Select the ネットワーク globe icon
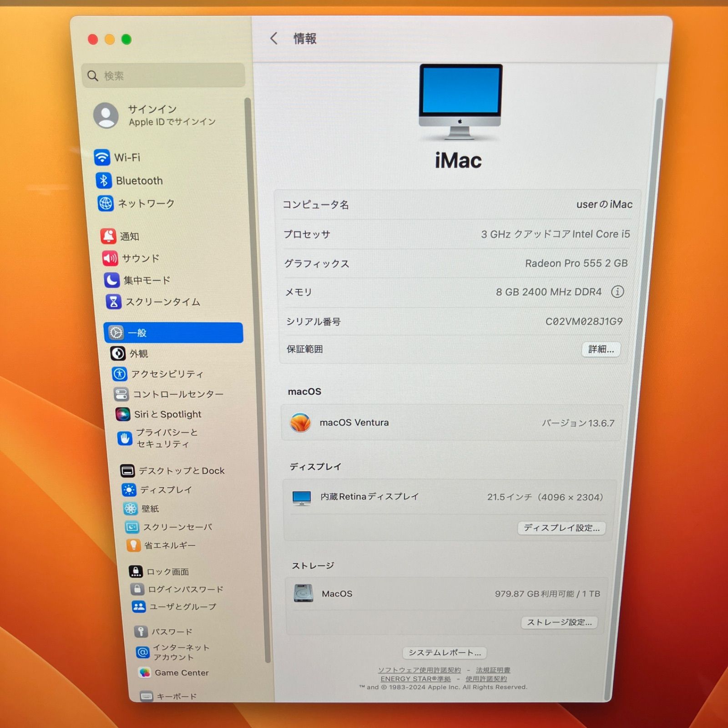The height and width of the screenshot is (728, 728). pos(106,203)
